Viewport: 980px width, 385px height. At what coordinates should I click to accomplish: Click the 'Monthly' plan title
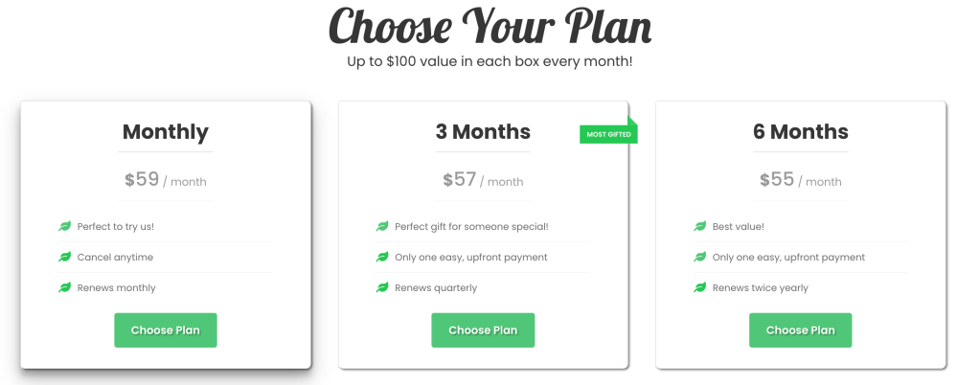pos(166,132)
